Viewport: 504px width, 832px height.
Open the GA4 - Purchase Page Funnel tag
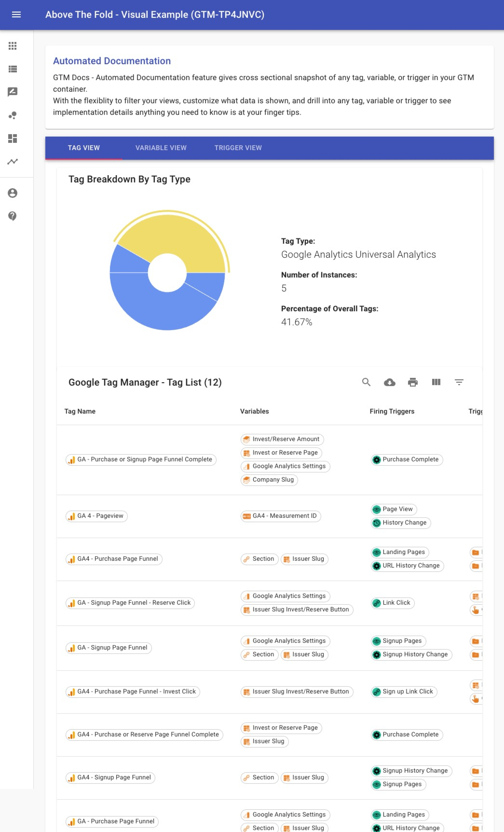[114, 559]
